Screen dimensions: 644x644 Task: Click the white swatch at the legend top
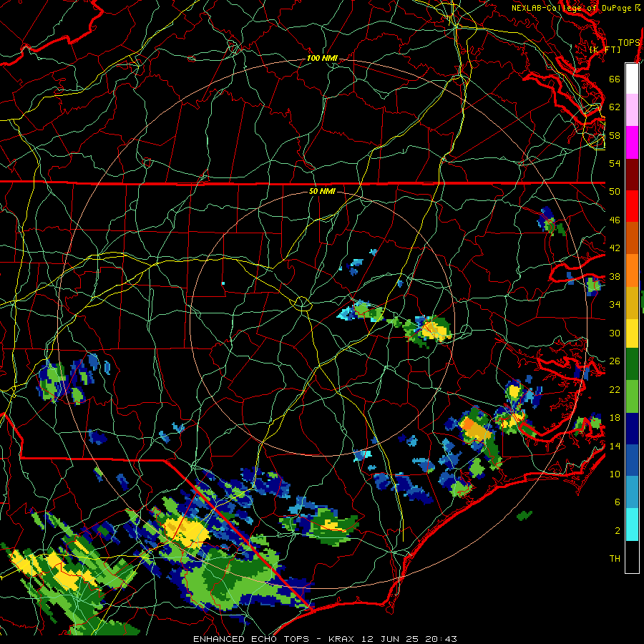point(632,79)
